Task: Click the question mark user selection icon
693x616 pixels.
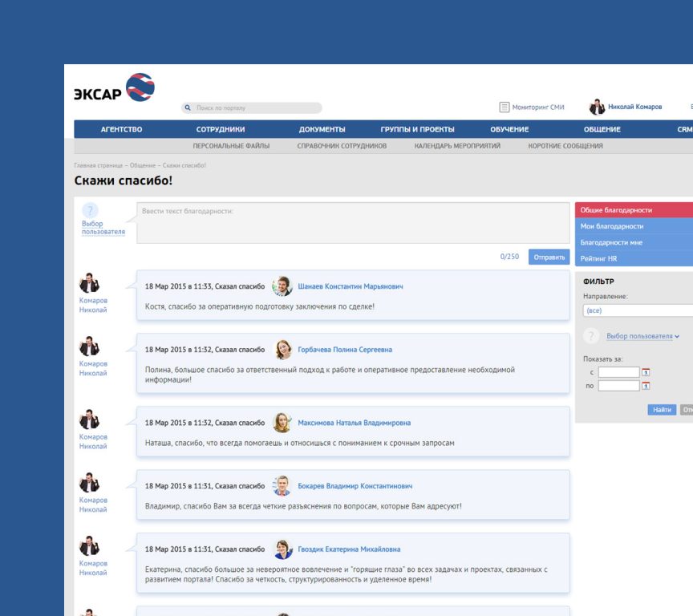Action: tap(91, 212)
